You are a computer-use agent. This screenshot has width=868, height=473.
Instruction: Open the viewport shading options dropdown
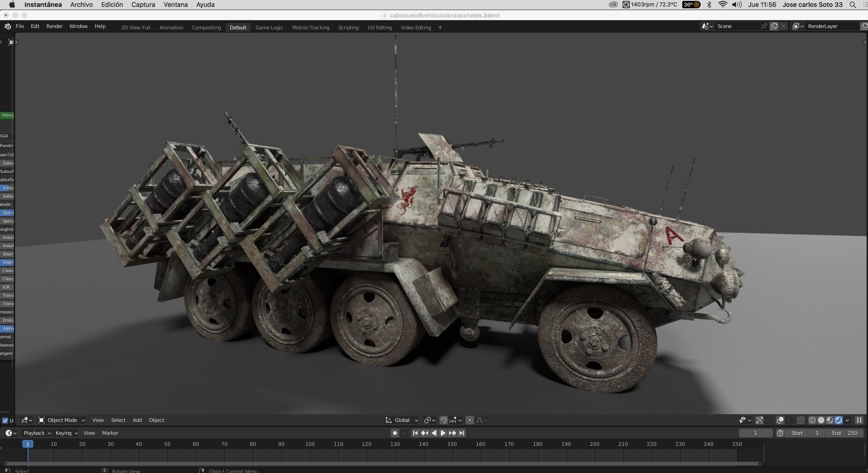click(847, 420)
